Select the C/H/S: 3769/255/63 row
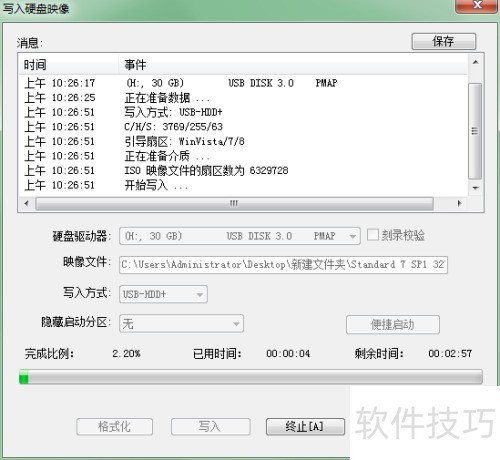The image size is (500, 460). [243, 127]
